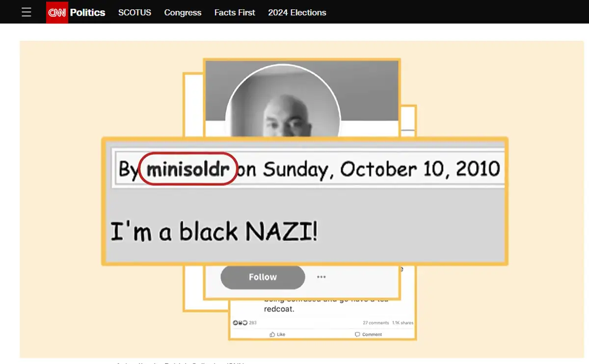
Task: View the 27 comments count
Action: click(x=375, y=323)
